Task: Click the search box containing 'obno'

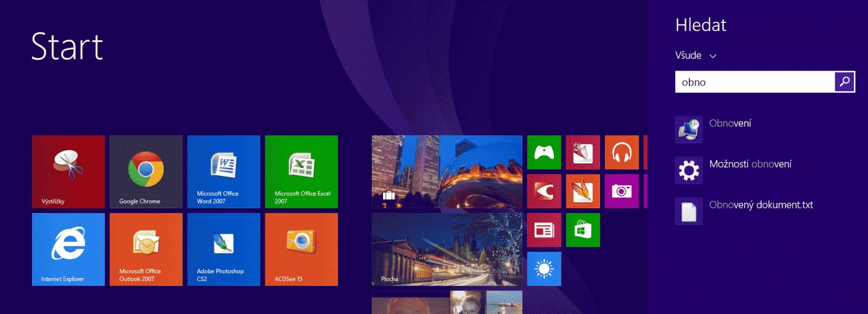Action: point(755,82)
